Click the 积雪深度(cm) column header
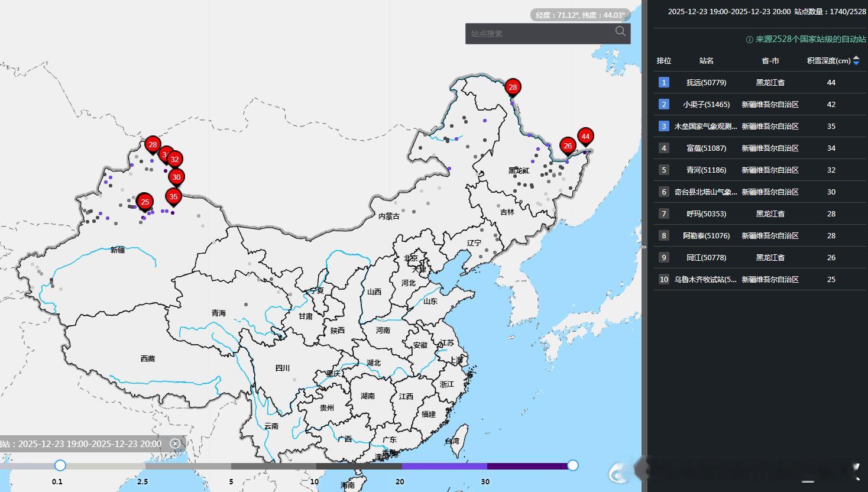The image size is (868, 492). pyautogui.click(x=829, y=61)
